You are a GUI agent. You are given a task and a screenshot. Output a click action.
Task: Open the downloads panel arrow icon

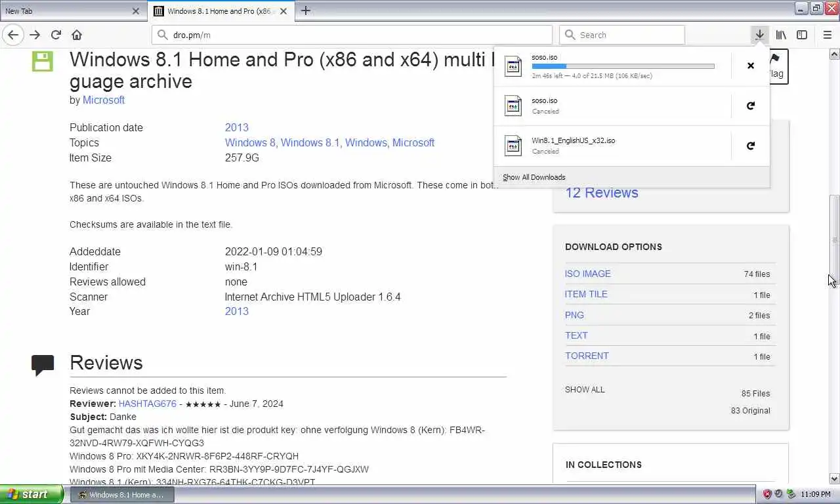tap(759, 35)
